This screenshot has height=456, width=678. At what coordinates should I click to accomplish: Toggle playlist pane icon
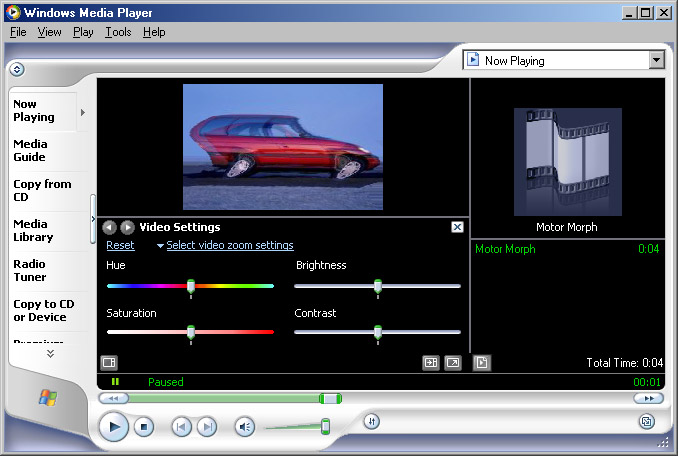pos(482,363)
